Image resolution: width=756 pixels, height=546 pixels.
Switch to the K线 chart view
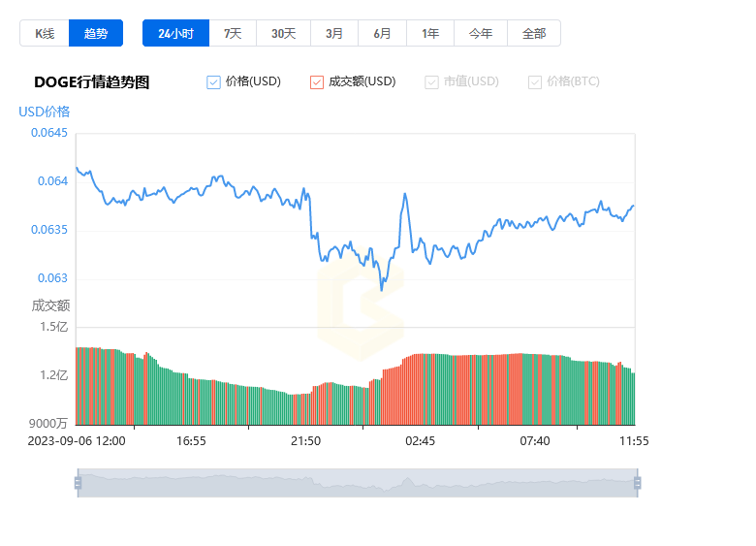[45, 33]
